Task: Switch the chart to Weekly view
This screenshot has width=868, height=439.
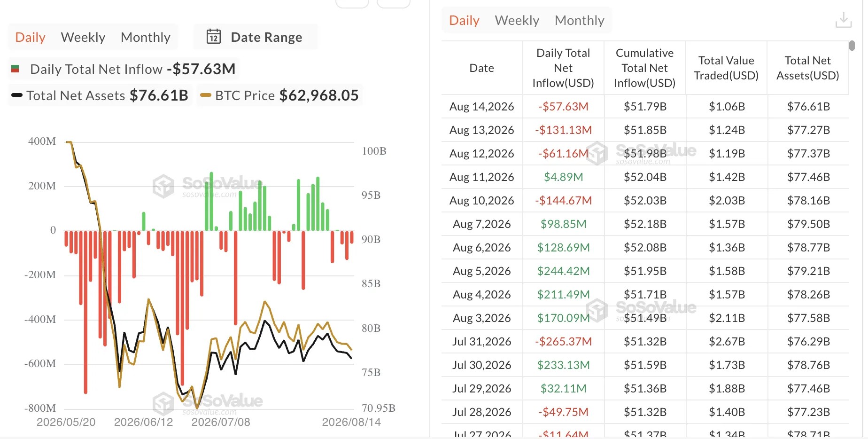Action: coord(83,37)
